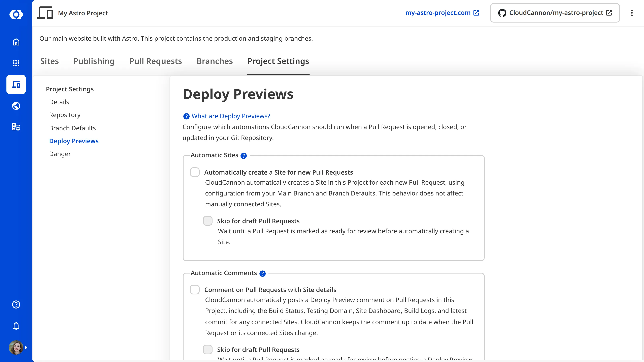Image resolution: width=644 pixels, height=362 pixels.
Task: Open the Danger settings page
Action: click(x=60, y=154)
